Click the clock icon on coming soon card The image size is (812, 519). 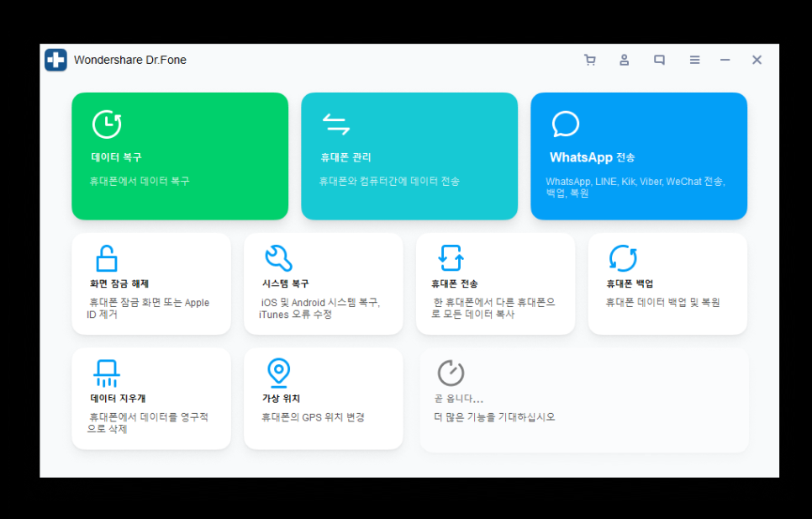(450, 373)
